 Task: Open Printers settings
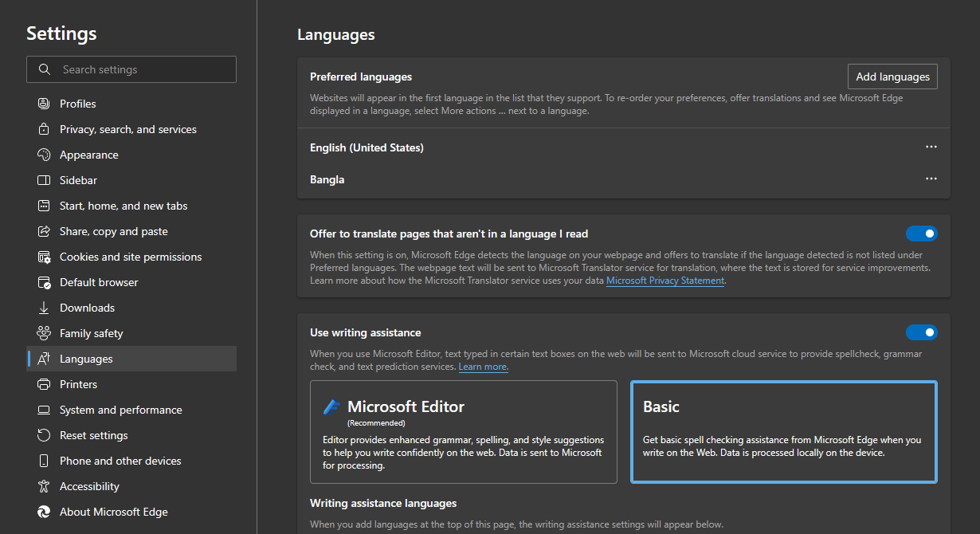click(131, 384)
